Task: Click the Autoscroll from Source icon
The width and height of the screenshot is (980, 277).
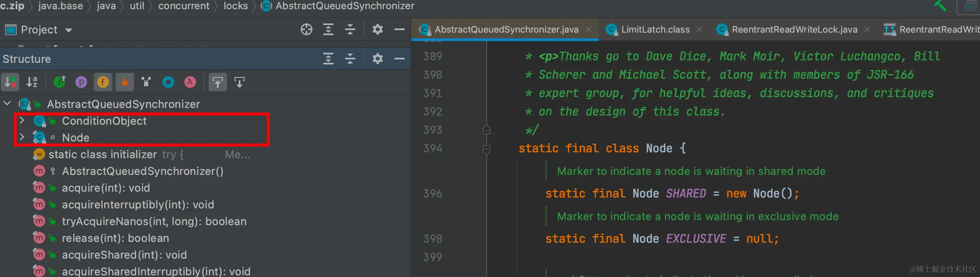Action: pyautogui.click(x=240, y=82)
